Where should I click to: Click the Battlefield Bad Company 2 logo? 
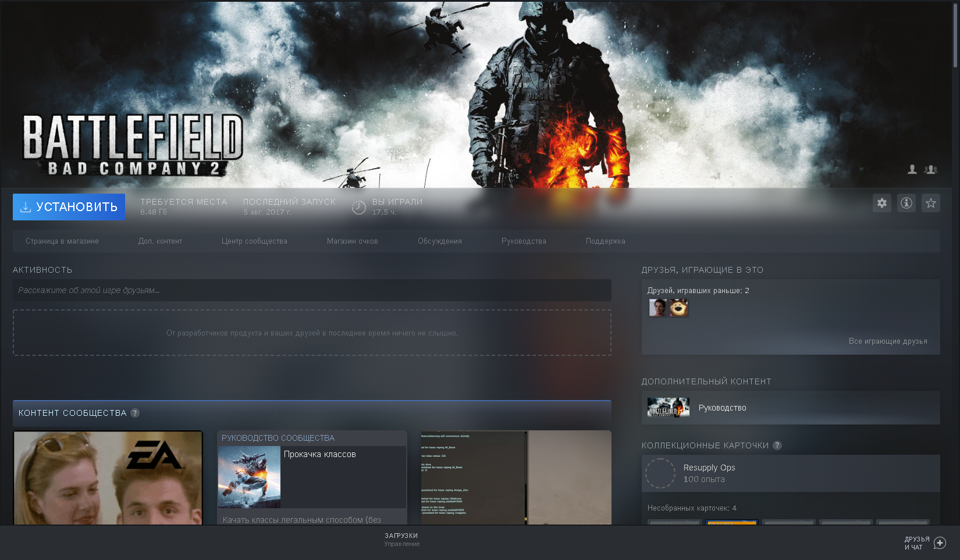pos(133,145)
